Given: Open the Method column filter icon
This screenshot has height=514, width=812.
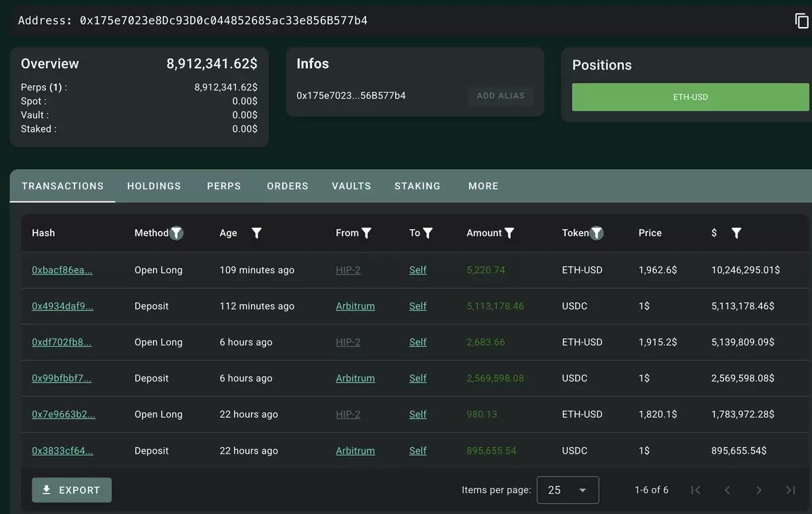Looking at the screenshot, I should point(177,233).
